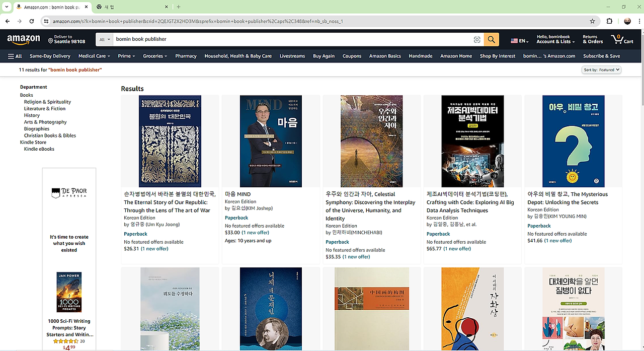Screen dimensions: 644x351
Task: Close the Amazon.com browser tab
Action: 86,7
